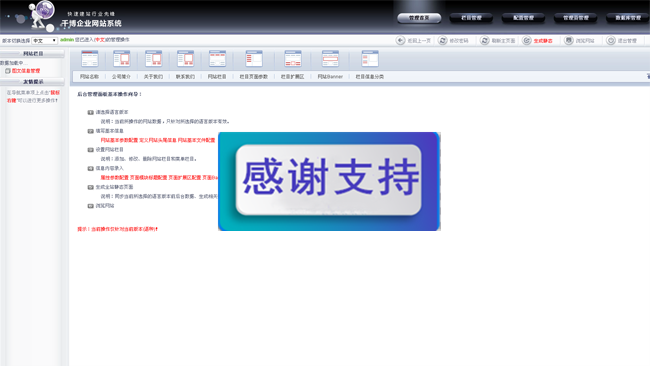Open the 数据库管理 top tab
Image resolution: width=650 pixels, height=366 pixels.
[628, 18]
